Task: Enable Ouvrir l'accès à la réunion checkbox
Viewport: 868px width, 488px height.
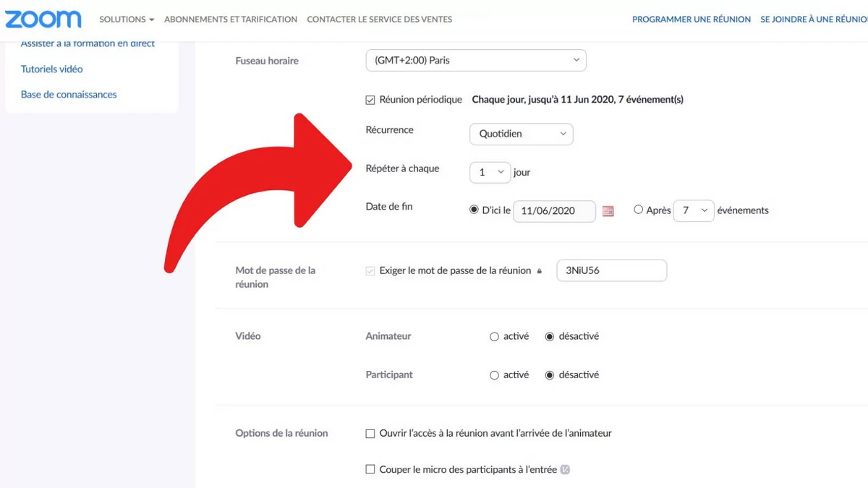Action: point(370,434)
